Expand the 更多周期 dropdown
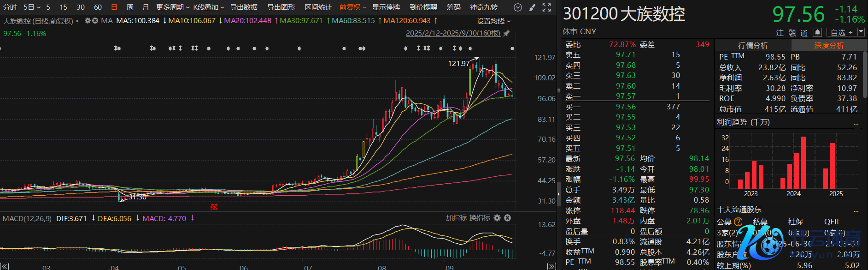868x270 pixels. tap(173, 7)
